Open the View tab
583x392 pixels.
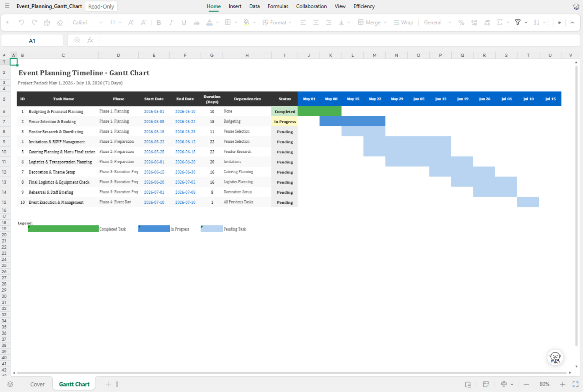pyautogui.click(x=340, y=6)
